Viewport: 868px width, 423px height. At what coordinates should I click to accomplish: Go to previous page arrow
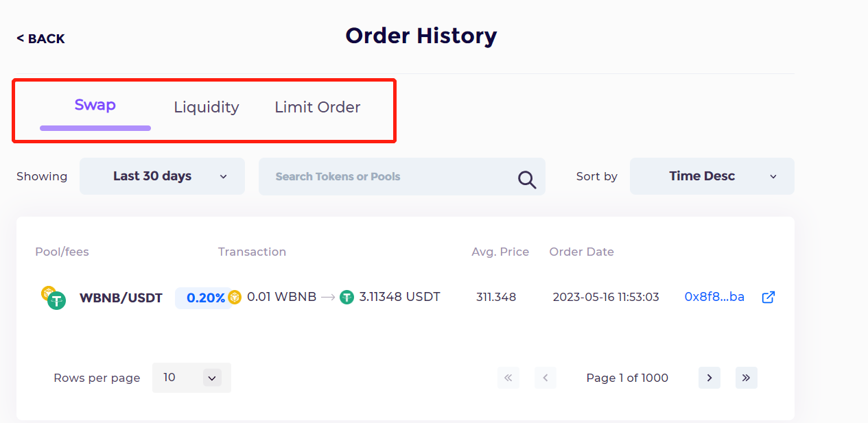click(x=546, y=378)
